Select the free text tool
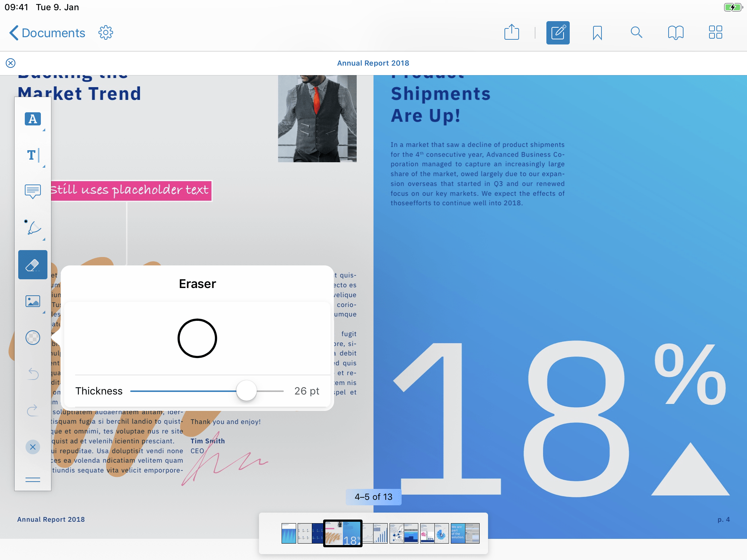747x560 pixels. tap(32, 155)
